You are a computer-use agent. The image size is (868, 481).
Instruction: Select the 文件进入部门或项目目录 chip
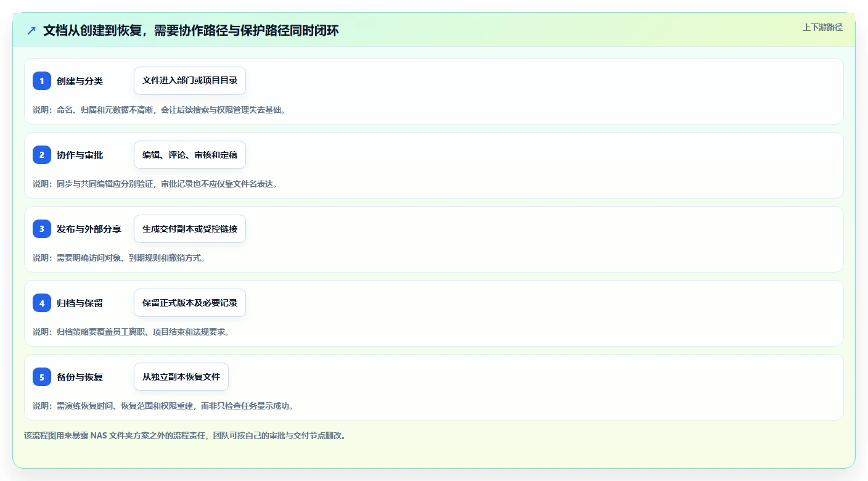[190, 81]
